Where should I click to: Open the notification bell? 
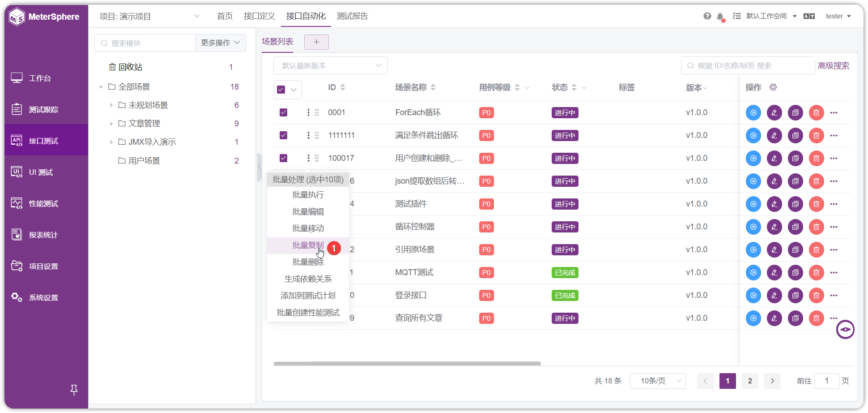point(720,17)
